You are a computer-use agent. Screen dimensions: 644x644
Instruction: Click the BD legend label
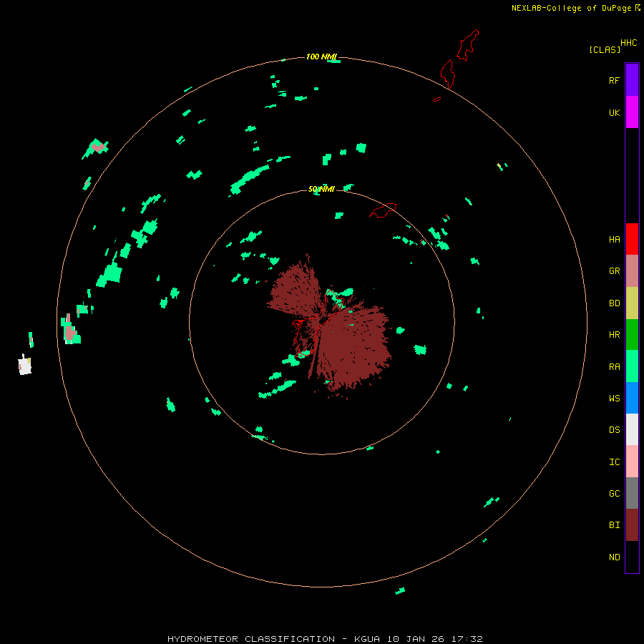pos(614,303)
